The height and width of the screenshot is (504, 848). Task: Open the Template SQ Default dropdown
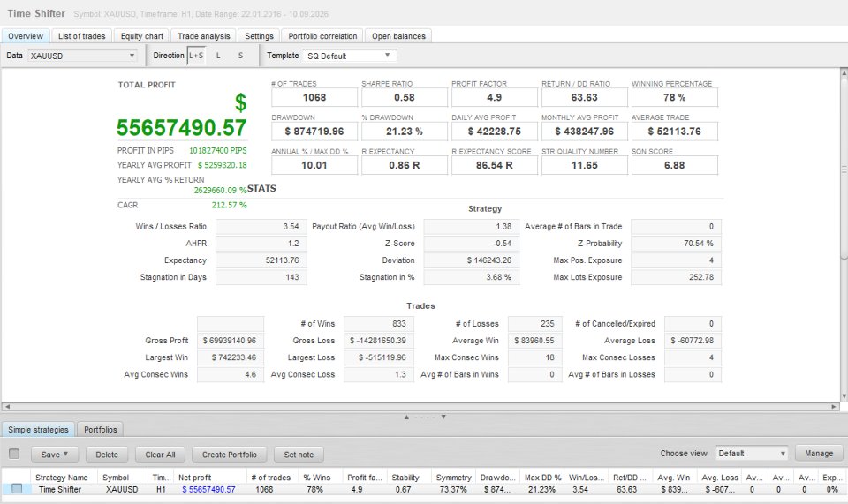(x=350, y=56)
